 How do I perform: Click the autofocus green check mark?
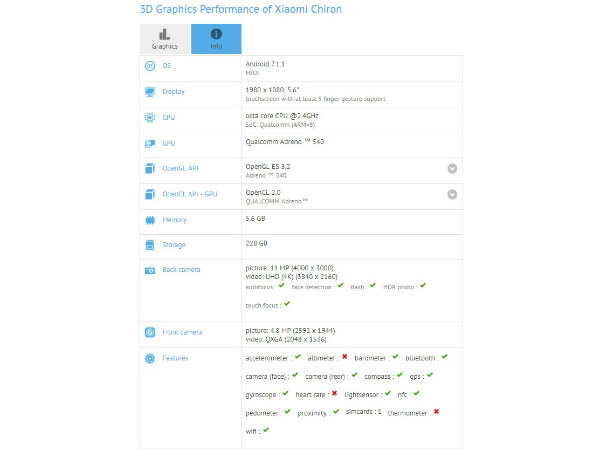(x=282, y=285)
